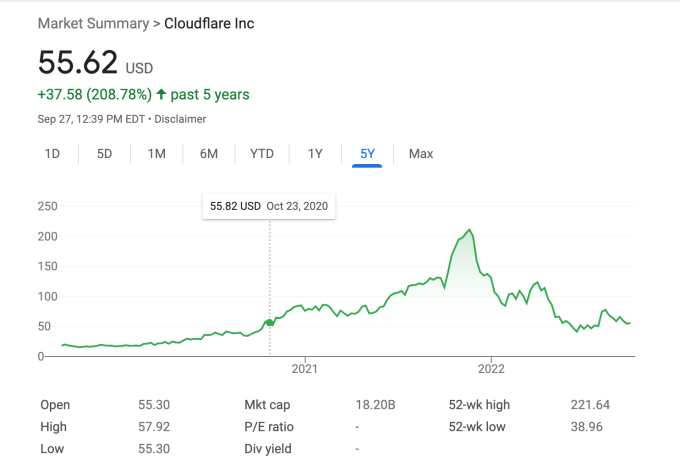This screenshot has width=680, height=471.
Task: Click the price tooltip for Oct 23, 2020
Action: pos(268,207)
